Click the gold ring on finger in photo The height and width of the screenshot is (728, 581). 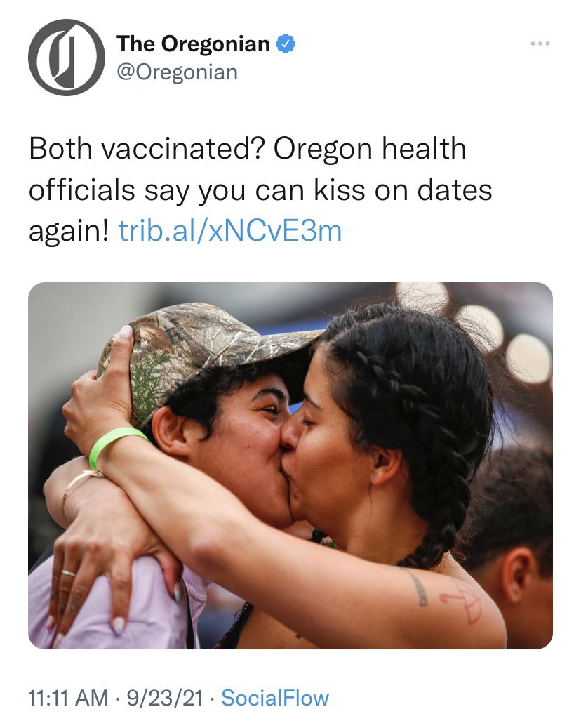pos(69,574)
